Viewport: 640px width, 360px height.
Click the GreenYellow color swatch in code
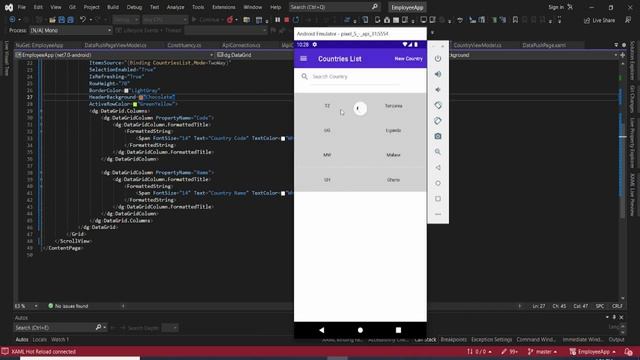point(135,104)
